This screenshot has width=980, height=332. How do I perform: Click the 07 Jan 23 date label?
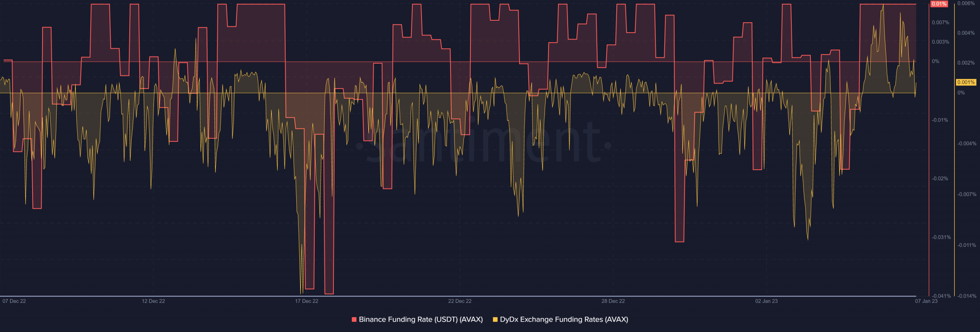926,301
